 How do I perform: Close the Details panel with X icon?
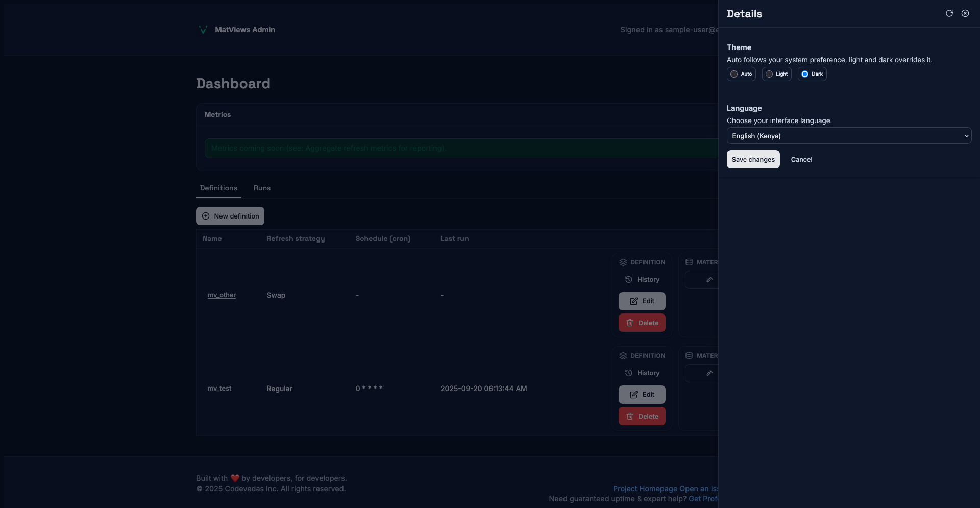point(965,13)
